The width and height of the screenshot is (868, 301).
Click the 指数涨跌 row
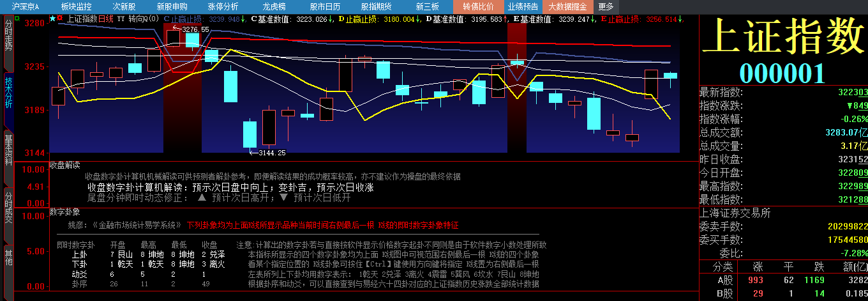pyautogui.click(x=783, y=105)
